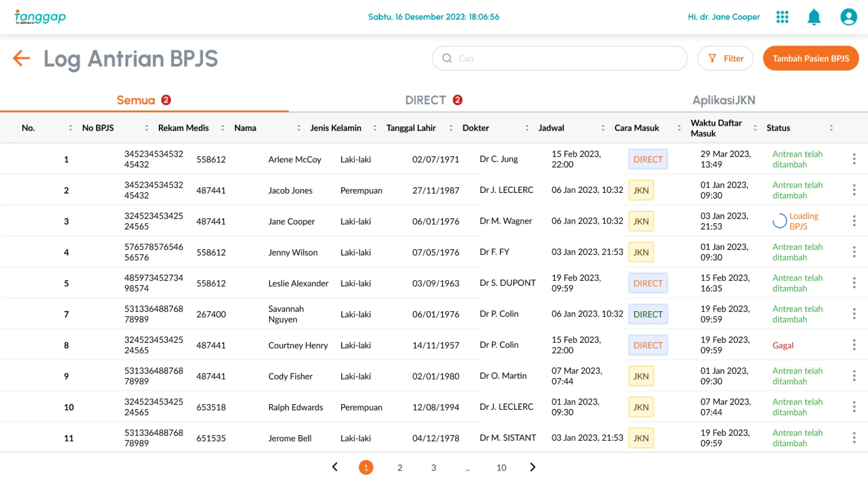
Task: Click the Tambah Pasien BPJS button
Action: (x=810, y=58)
